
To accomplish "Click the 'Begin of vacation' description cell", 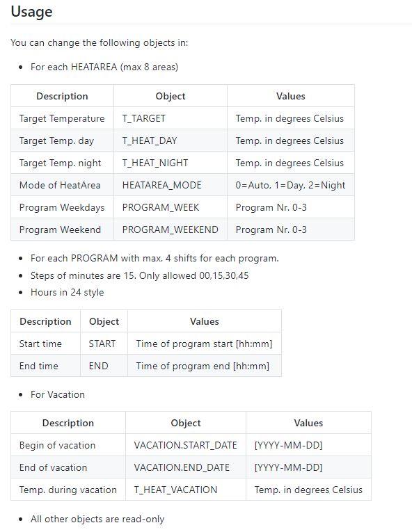I will coord(68,445).
